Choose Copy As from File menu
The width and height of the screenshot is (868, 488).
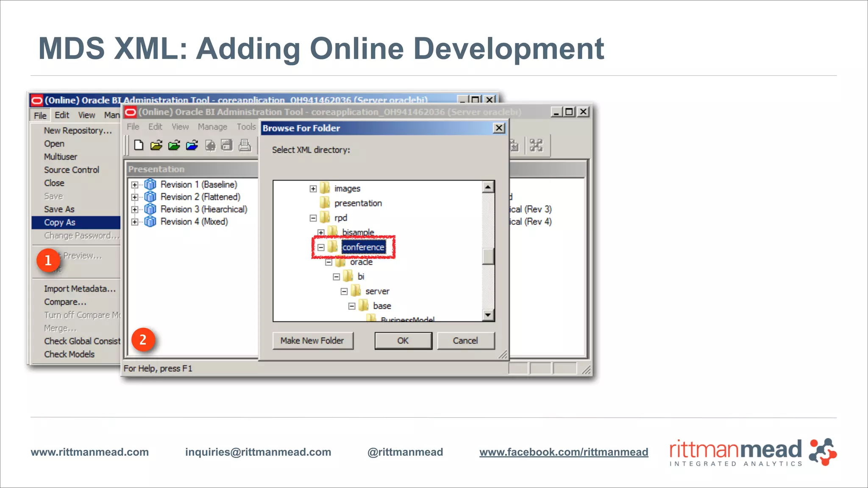(x=60, y=222)
